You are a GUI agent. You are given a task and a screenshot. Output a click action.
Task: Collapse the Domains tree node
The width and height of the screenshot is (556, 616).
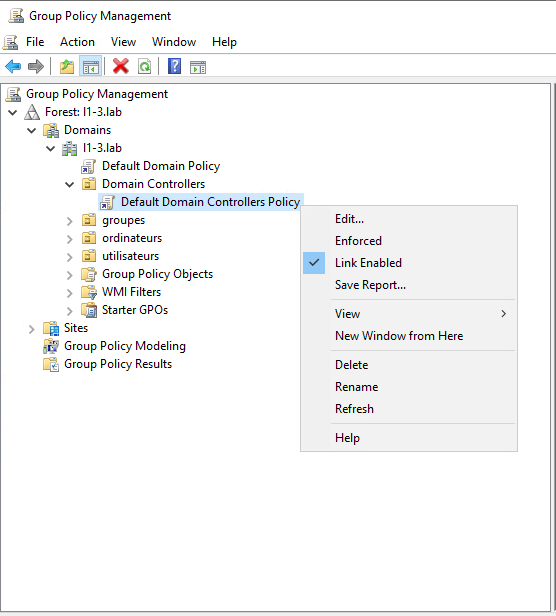(31, 130)
